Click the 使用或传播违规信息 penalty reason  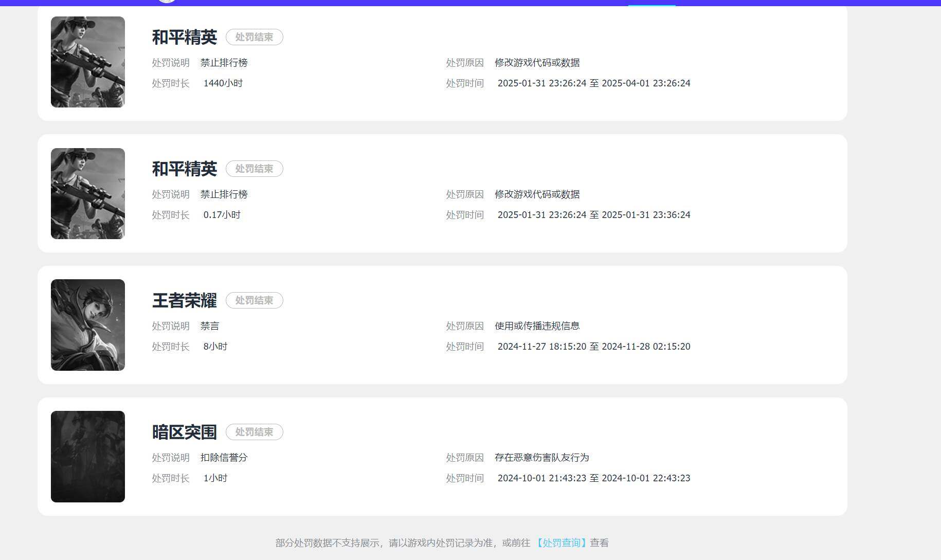pyautogui.click(x=537, y=326)
